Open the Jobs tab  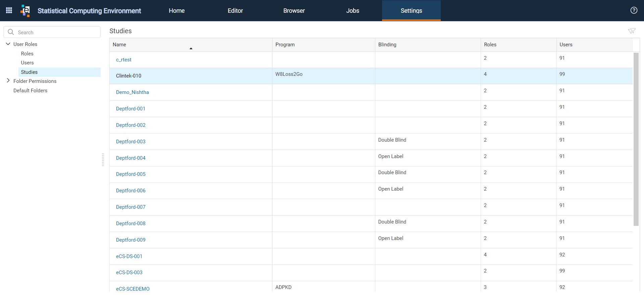(x=353, y=11)
